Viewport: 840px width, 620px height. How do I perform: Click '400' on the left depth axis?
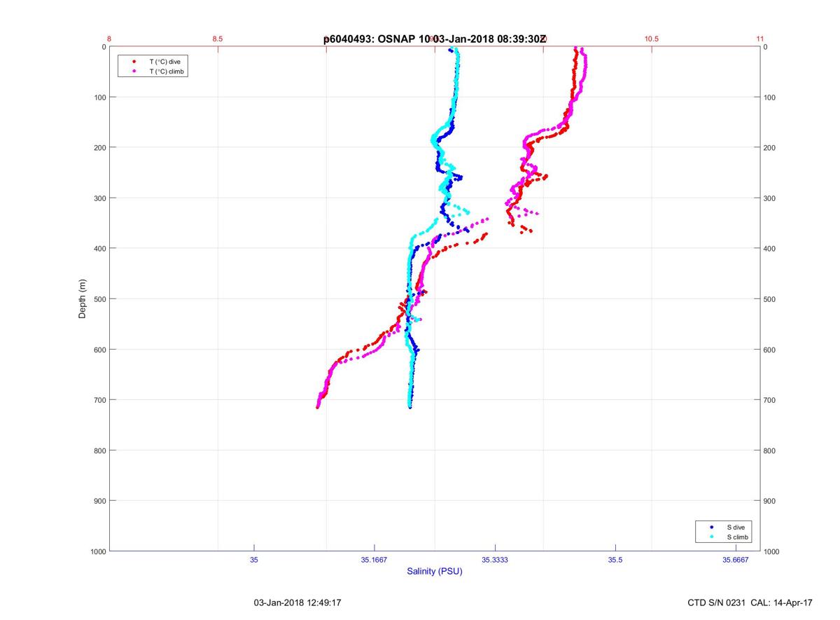coord(99,249)
